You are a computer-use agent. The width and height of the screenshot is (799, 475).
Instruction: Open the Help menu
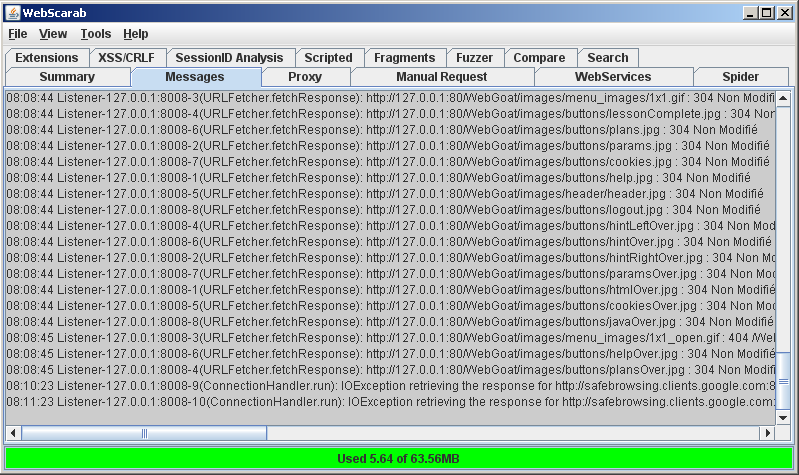pos(136,34)
